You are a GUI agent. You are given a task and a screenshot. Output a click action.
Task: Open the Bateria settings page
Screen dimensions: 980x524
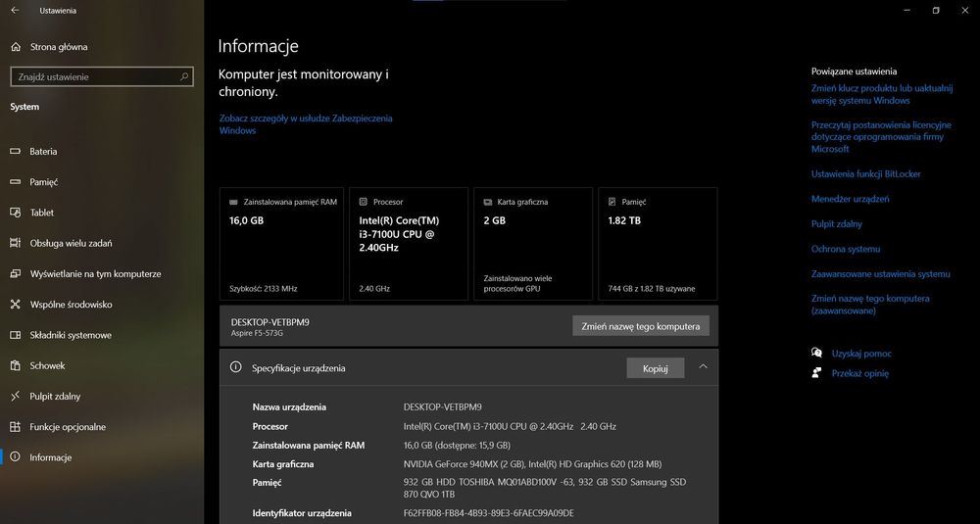click(x=101, y=151)
